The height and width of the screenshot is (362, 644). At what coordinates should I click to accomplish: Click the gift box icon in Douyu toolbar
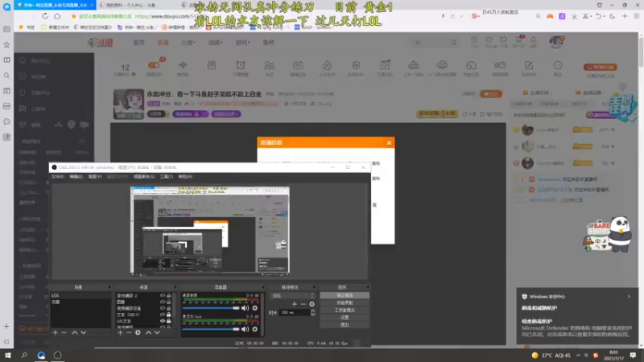[x=212, y=65]
